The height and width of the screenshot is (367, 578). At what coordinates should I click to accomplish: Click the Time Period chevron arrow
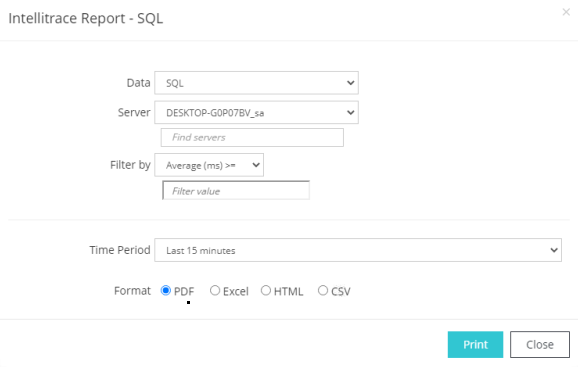coord(554,250)
